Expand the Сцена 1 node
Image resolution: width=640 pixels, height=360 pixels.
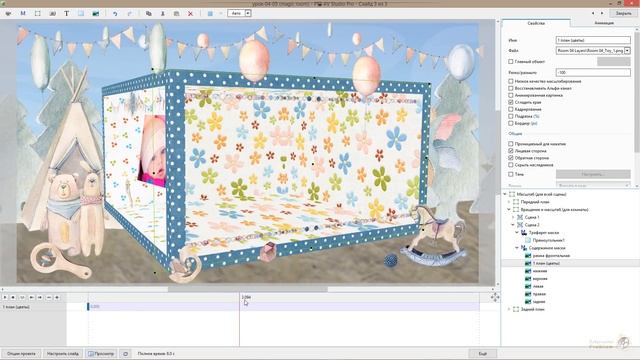(513, 217)
